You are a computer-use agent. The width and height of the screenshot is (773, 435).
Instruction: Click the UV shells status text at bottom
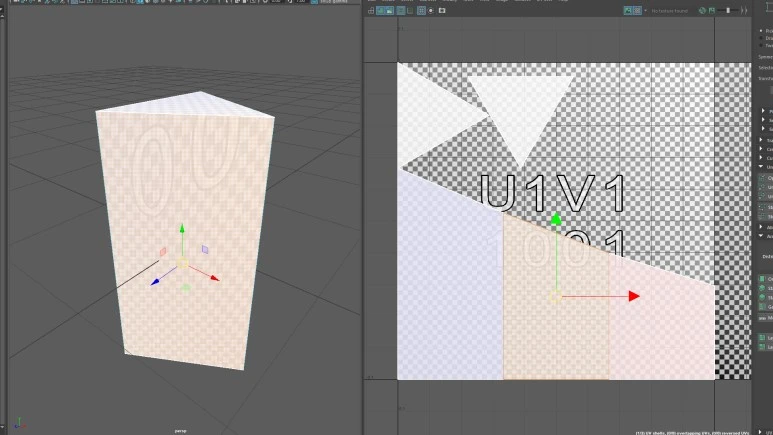point(694,433)
